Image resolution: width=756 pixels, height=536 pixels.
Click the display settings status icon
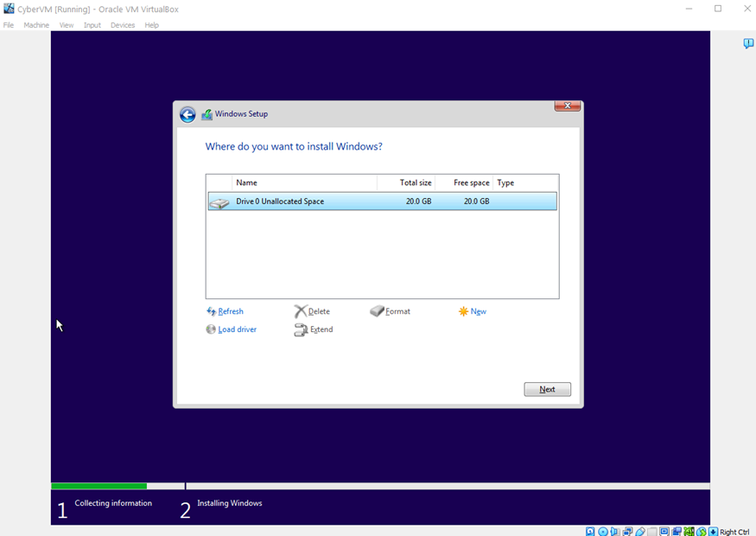(x=664, y=532)
